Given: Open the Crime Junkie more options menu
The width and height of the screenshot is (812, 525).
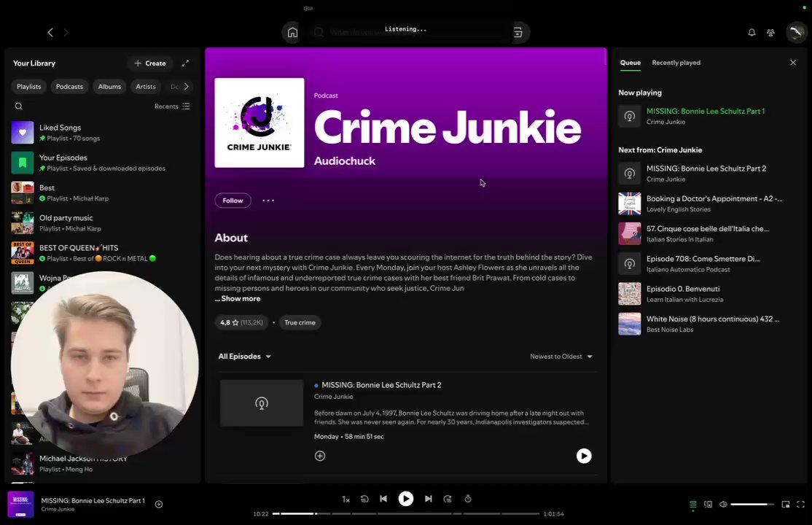Looking at the screenshot, I should pyautogui.click(x=268, y=201).
